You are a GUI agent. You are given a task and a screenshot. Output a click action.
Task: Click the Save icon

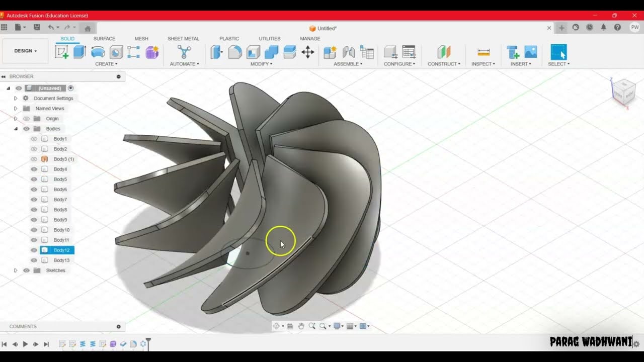pyautogui.click(x=36, y=28)
